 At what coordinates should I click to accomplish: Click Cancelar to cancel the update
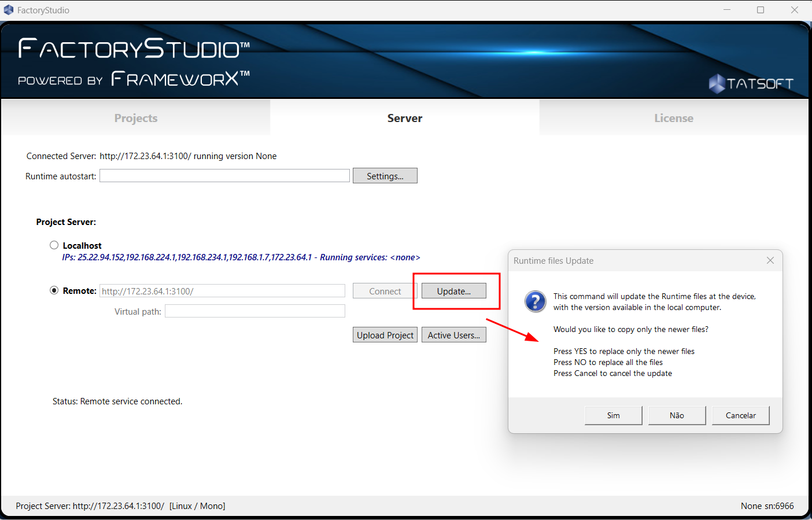(740, 415)
